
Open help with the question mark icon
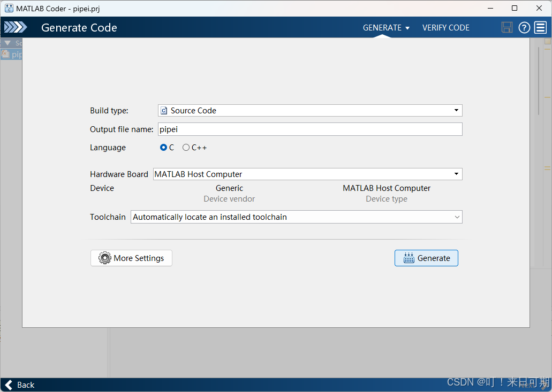[x=524, y=27]
